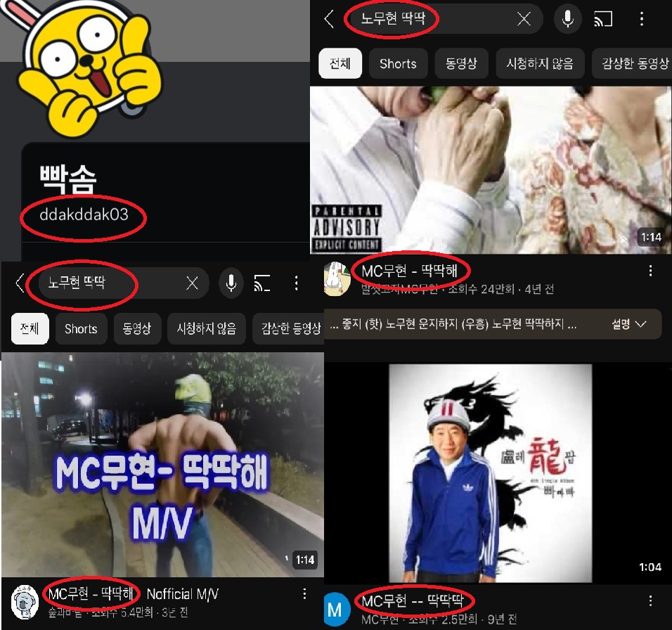Open the three-dot menu for MC무현 -- 딱딱딱 video
Screen dimensions: 672x630
tap(650, 601)
